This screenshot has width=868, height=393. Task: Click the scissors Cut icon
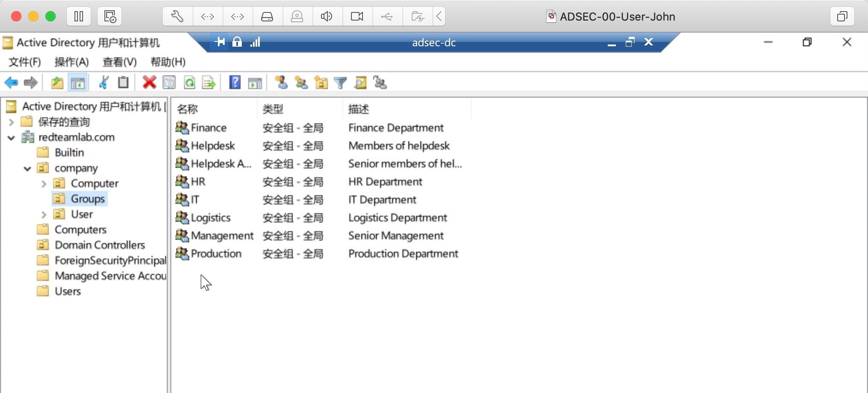(103, 83)
